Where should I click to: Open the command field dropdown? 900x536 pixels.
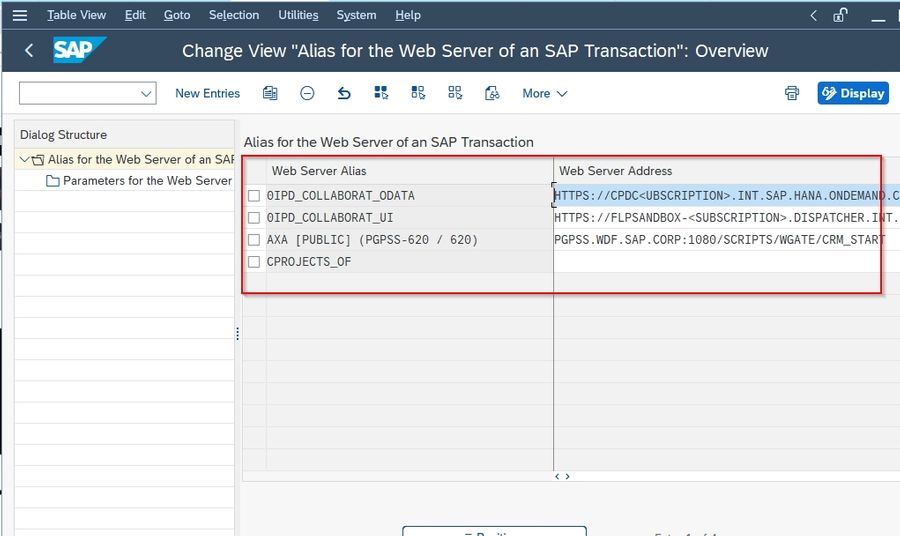[146, 94]
